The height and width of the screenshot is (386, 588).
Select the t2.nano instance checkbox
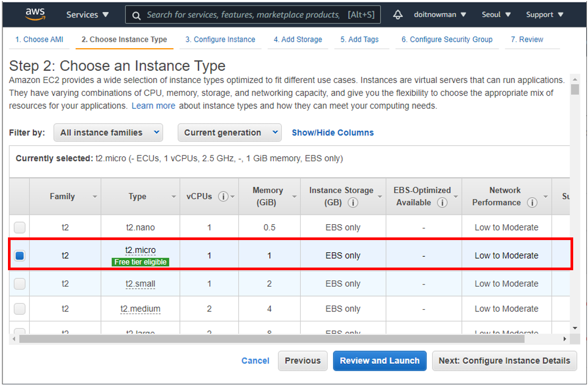(20, 227)
